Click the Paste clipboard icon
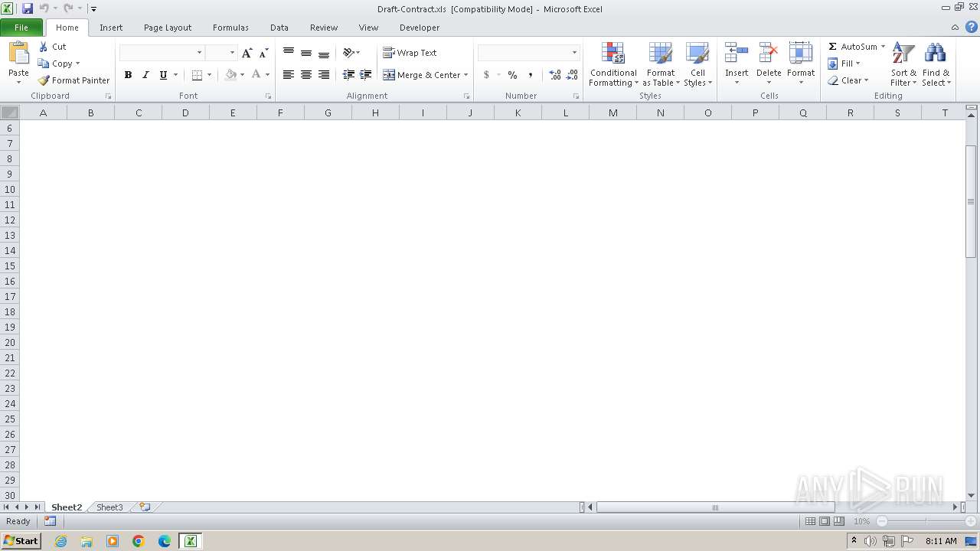The image size is (980, 551). [x=18, y=54]
